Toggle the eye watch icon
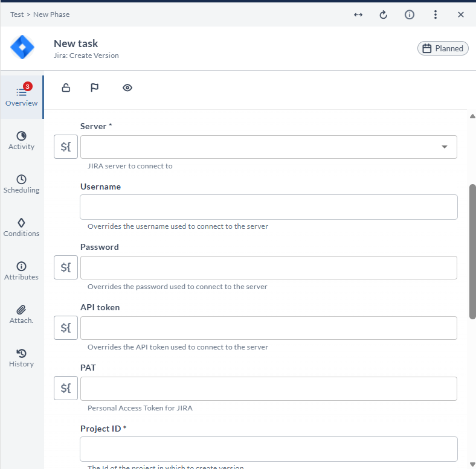Viewport: 476px width, 469px height. (127, 88)
